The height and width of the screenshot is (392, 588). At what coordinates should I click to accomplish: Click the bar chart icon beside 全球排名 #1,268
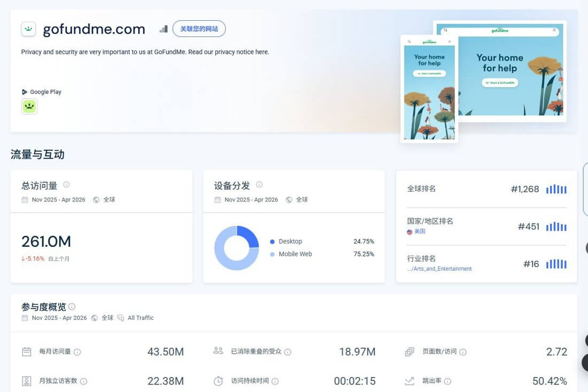pyautogui.click(x=556, y=189)
